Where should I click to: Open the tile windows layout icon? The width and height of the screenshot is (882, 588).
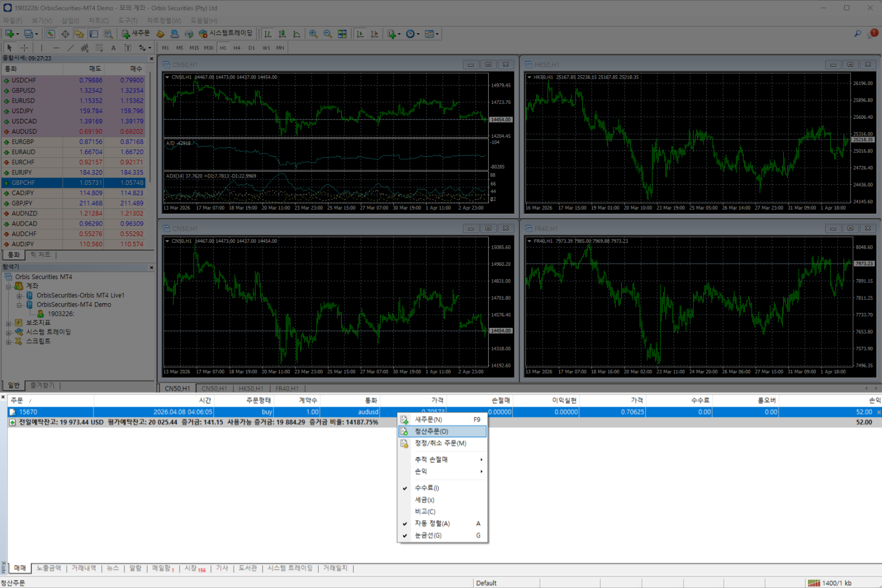coord(342,34)
